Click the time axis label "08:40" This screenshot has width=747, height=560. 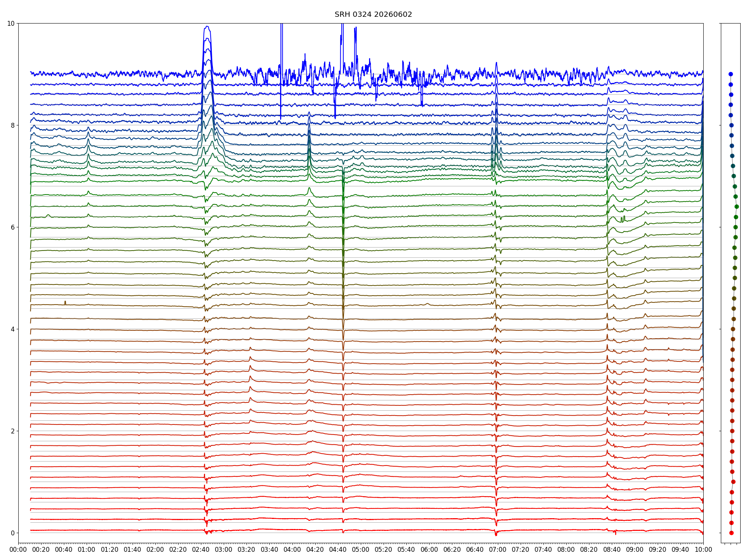612,550
